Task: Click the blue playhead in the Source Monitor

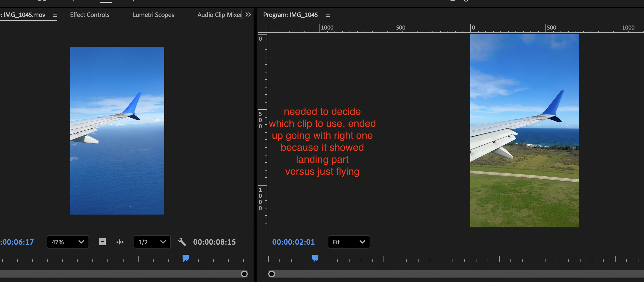Action: point(185,258)
